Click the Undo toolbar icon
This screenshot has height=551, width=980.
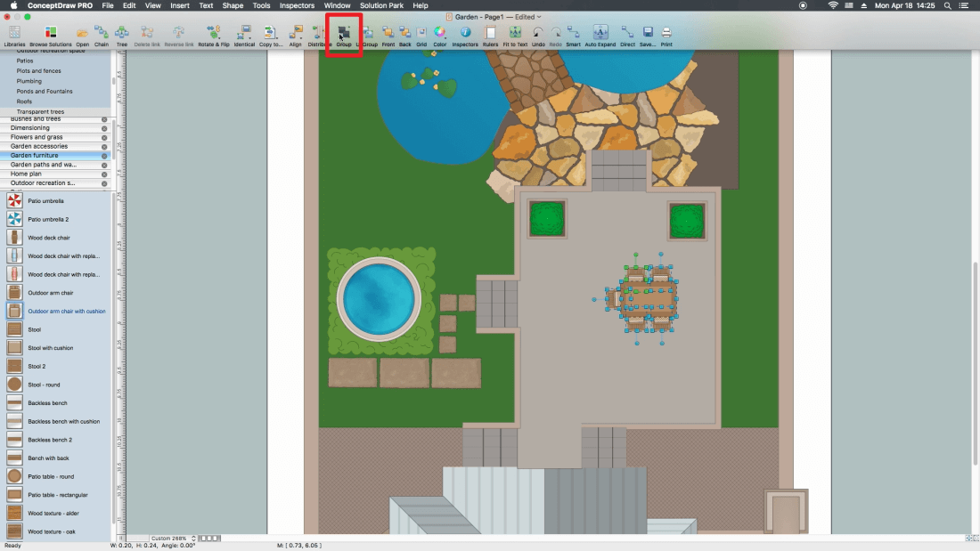[x=538, y=36]
